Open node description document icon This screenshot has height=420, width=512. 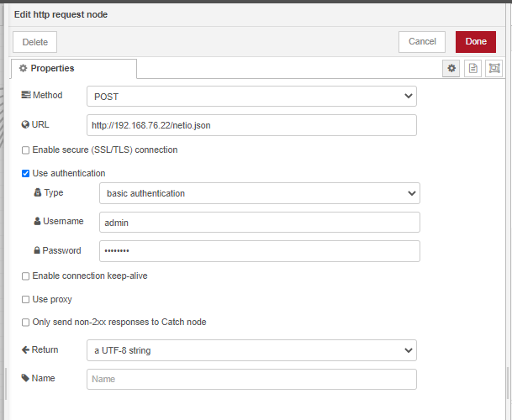pyautogui.click(x=472, y=68)
